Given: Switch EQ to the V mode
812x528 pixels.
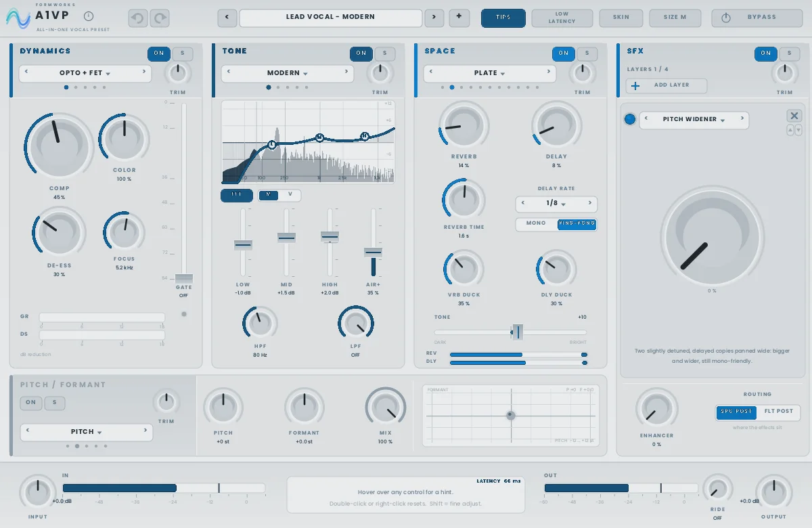Looking at the screenshot, I should [x=290, y=195].
